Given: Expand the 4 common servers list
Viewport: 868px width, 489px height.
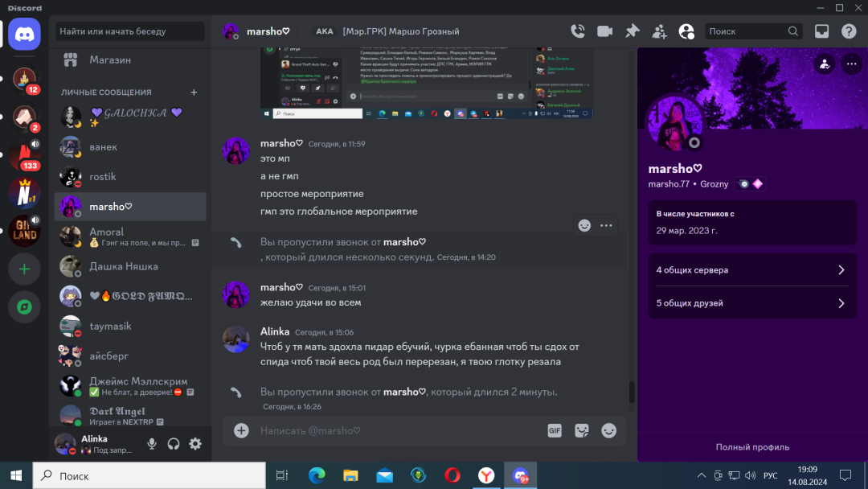Looking at the screenshot, I should pos(752,270).
